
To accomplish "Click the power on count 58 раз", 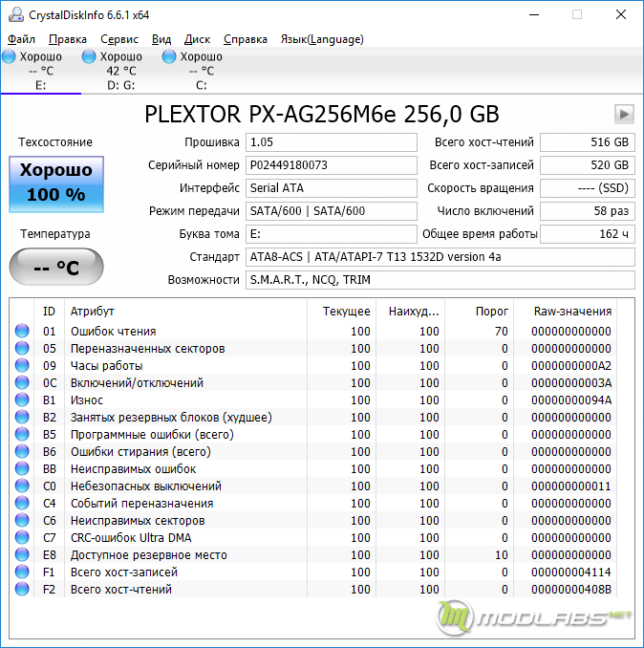I will pos(588,211).
